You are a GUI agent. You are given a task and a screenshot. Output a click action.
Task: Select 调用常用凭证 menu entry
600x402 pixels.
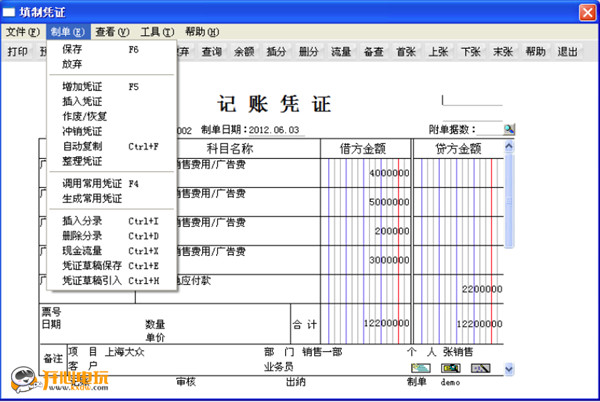(111, 184)
